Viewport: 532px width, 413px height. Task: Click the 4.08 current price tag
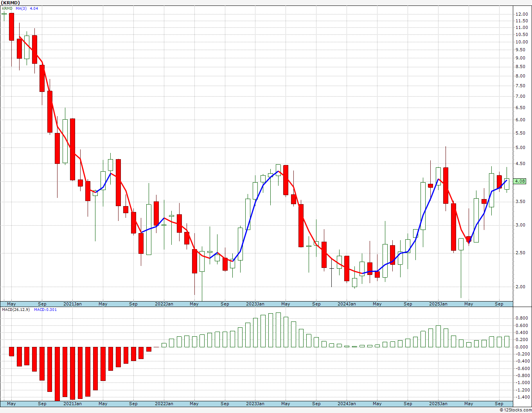[x=520, y=181]
